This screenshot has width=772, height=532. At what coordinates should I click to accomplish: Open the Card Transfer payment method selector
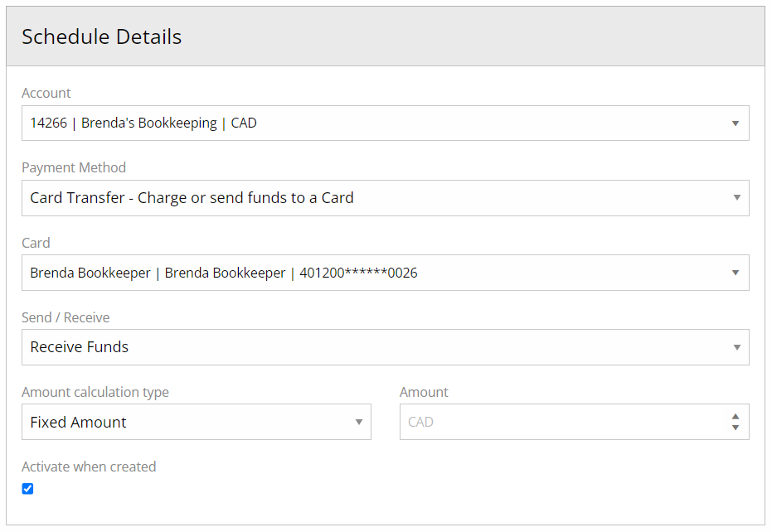385,198
